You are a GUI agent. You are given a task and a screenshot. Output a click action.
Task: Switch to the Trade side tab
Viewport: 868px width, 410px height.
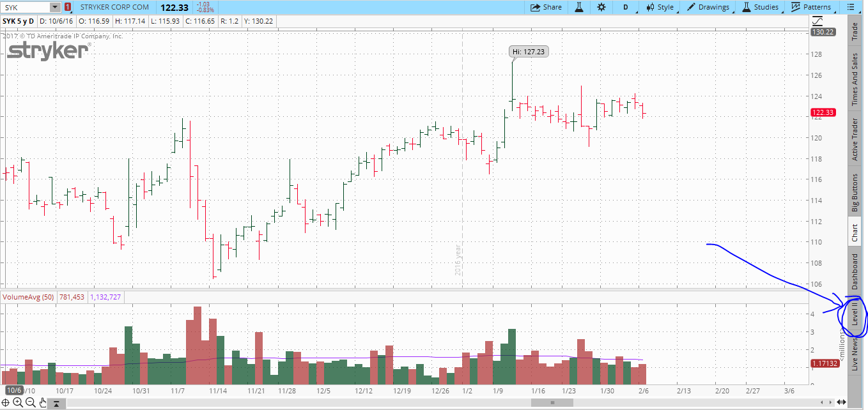855,31
